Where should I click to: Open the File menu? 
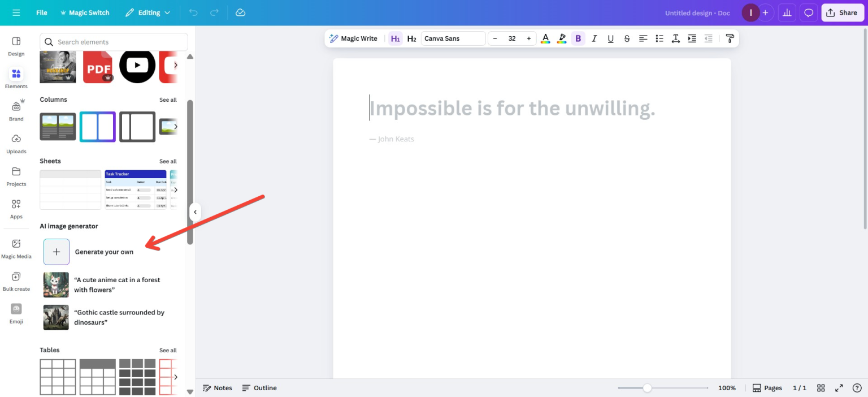(x=42, y=12)
